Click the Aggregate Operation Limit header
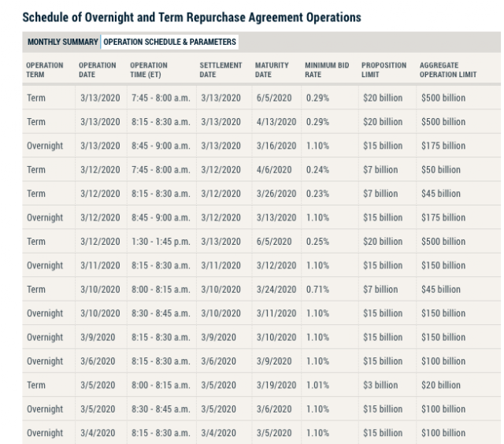Image resolution: width=504 pixels, height=444 pixels. tap(448, 70)
